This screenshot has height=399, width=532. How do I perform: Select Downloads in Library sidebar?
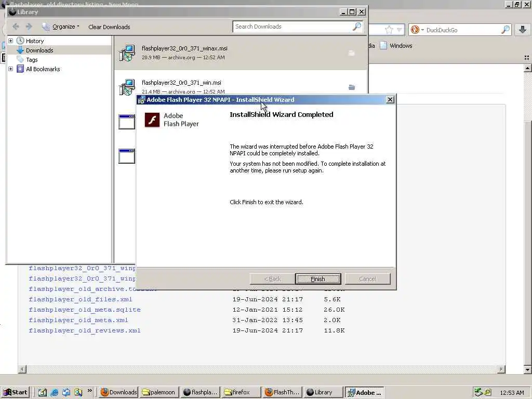click(x=39, y=50)
